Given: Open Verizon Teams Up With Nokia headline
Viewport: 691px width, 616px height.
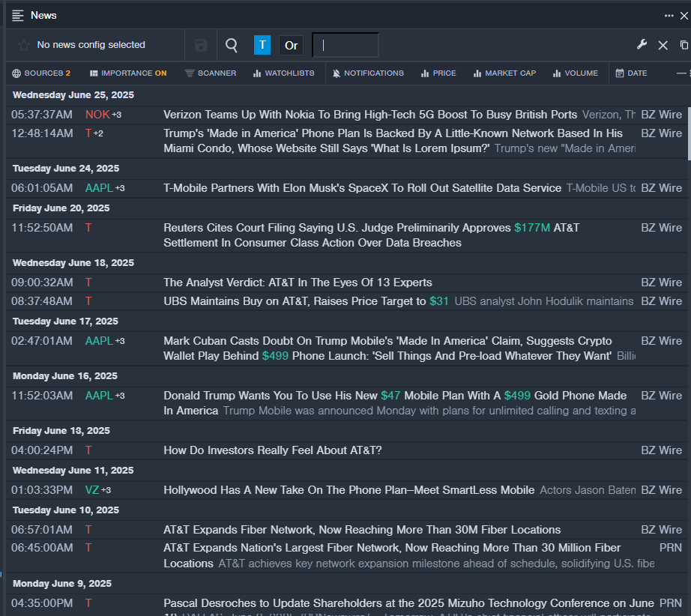Looking at the screenshot, I should click(x=370, y=115).
